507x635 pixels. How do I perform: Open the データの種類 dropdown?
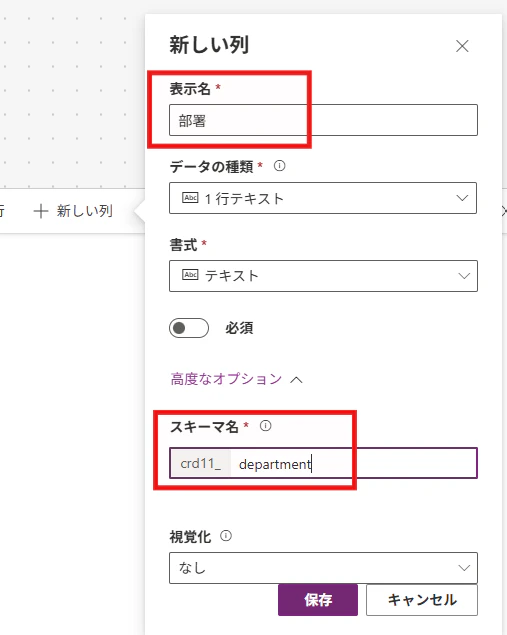click(323, 198)
